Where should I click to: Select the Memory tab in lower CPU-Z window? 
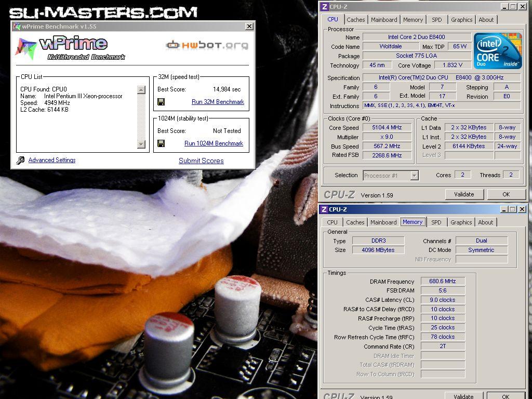413,222
